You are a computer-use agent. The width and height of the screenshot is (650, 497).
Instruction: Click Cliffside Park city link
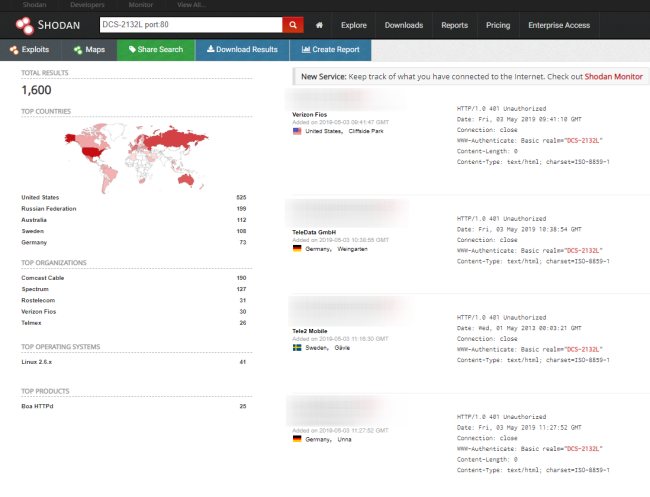pos(366,131)
